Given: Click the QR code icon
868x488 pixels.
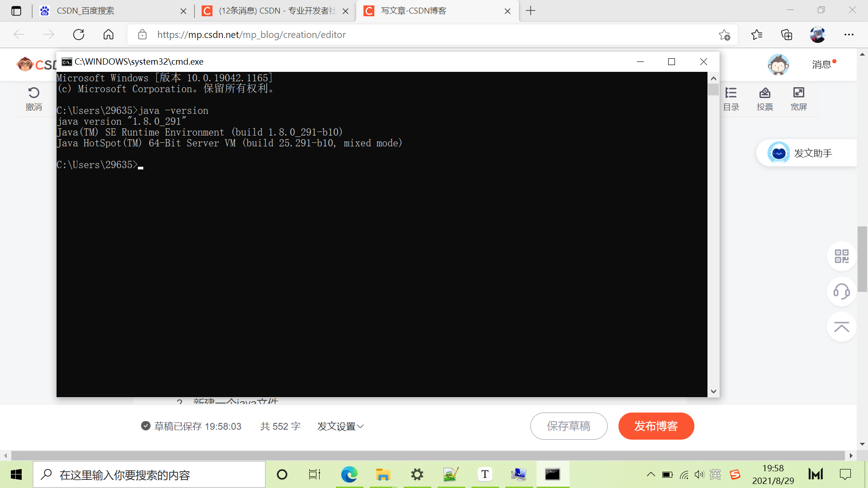Looking at the screenshot, I should pyautogui.click(x=841, y=256).
